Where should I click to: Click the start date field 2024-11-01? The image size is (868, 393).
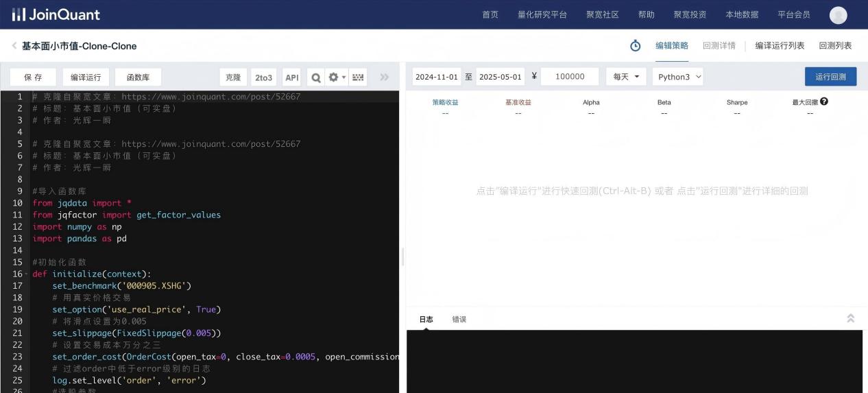click(x=436, y=77)
